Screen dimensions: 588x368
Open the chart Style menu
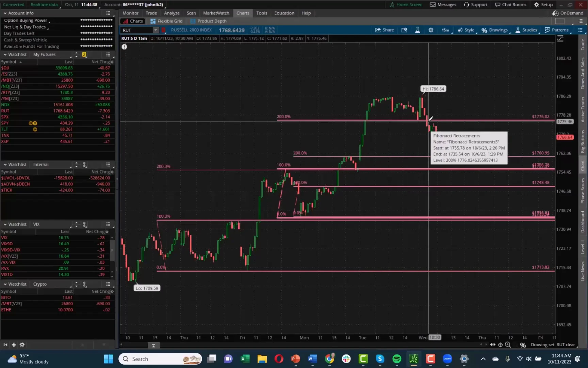click(466, 30)
